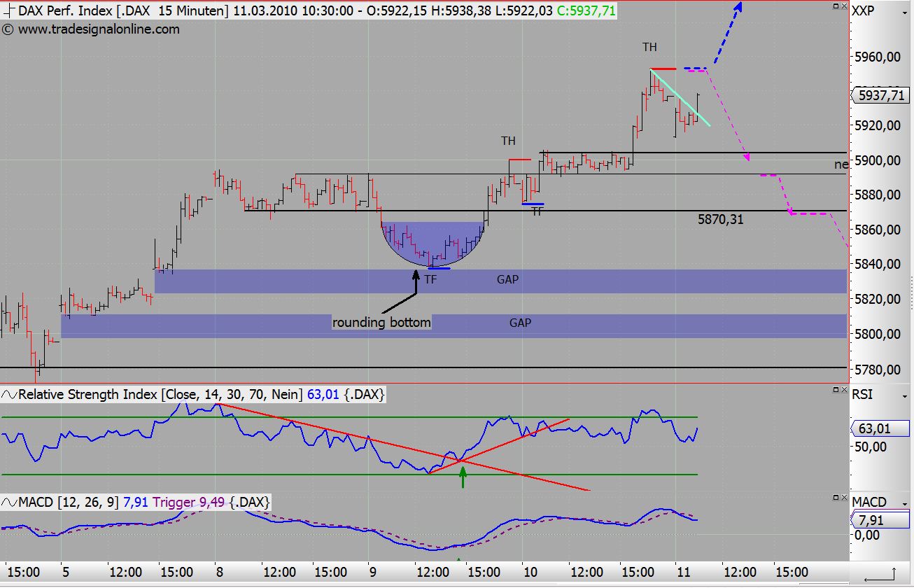Click the www.tradesignalonline.com copyright text
914x588 pixels.
pyautogui.click(x=91, y=29)
